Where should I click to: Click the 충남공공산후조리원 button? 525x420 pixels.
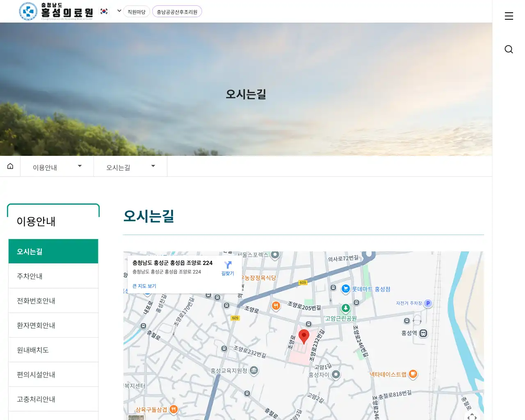[177, 12]
